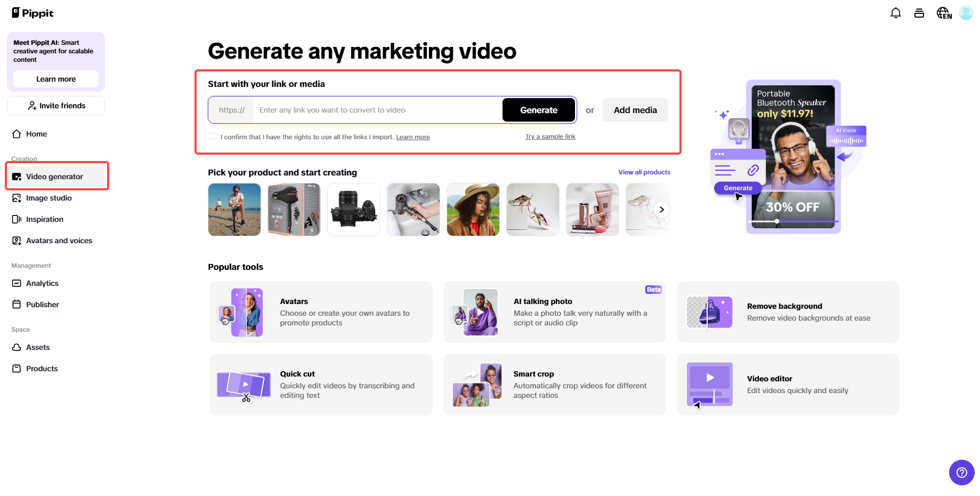Screen dimensions: 980x496
Task: Open the notifications bell
Action: [x=895, y=12]
